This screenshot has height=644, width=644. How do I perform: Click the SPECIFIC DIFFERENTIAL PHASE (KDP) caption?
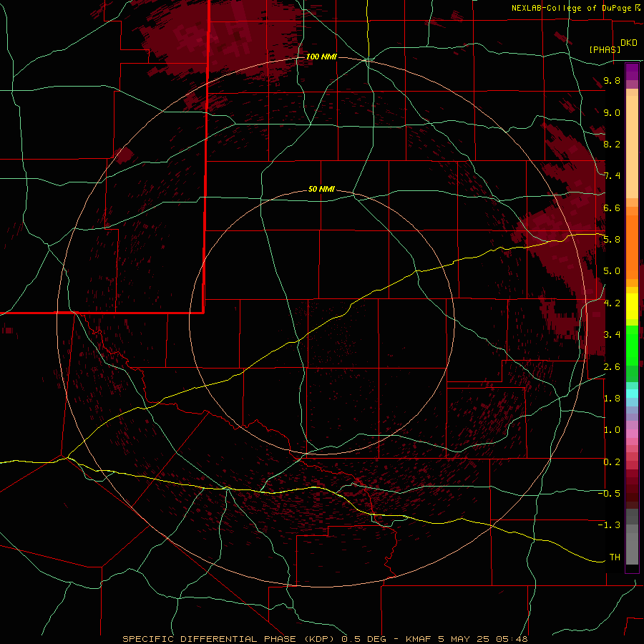pyautogui.click(x=228, y=639)
